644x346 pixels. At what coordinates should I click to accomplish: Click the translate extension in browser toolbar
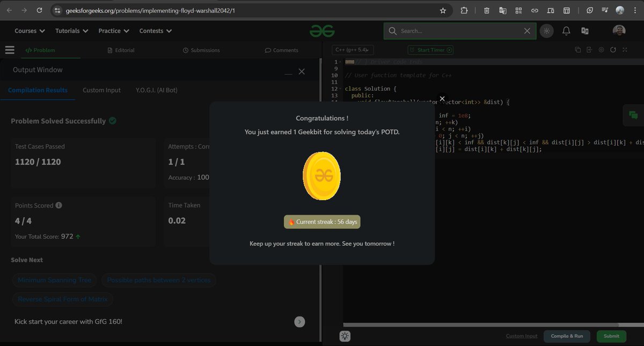click(x=502, y=10)
